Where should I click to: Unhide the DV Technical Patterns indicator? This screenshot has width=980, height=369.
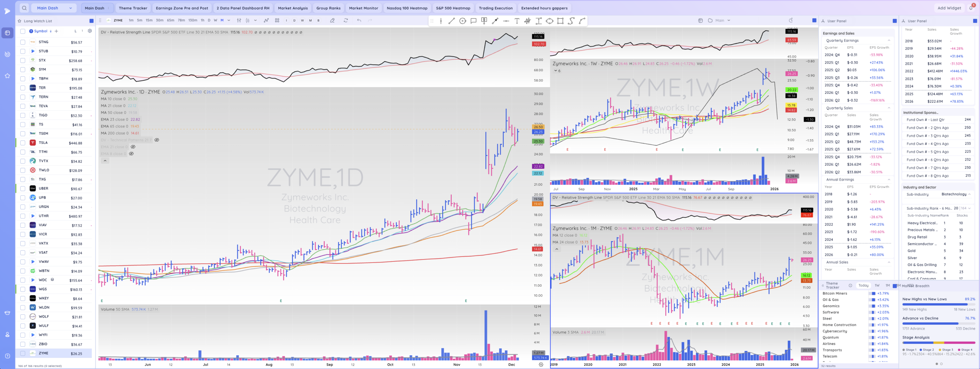[157, 140]
